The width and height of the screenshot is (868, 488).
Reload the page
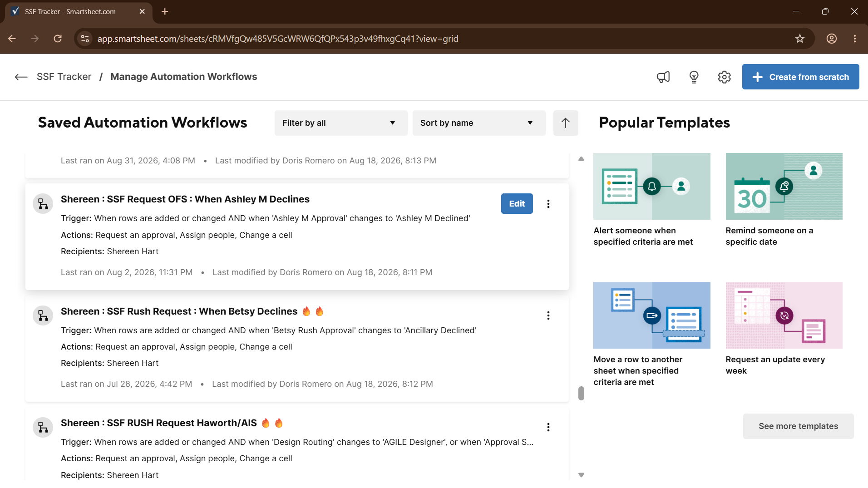(58, 39)
